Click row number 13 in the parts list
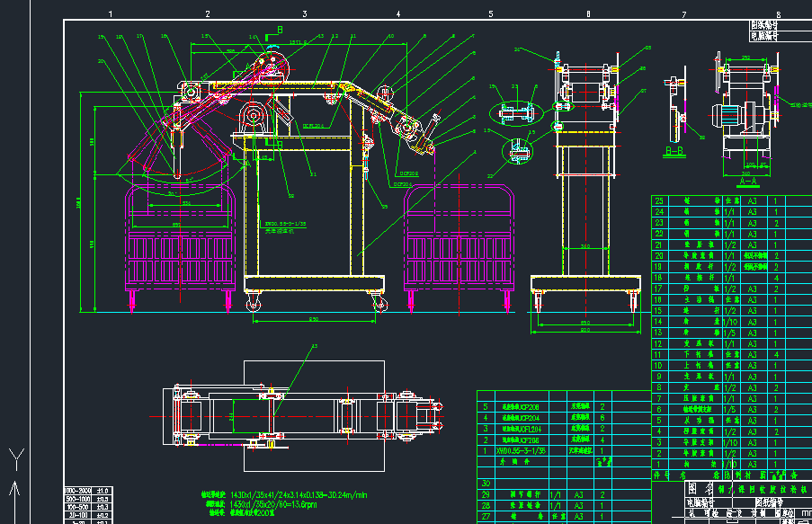The image size is (812, 524). coord(659,333)
